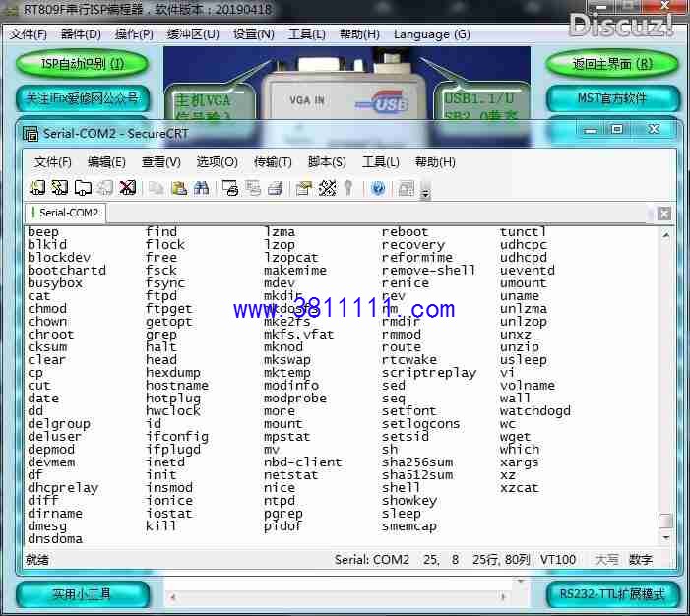Click the '数字' status bar indicator

click(x=640, y=560)
